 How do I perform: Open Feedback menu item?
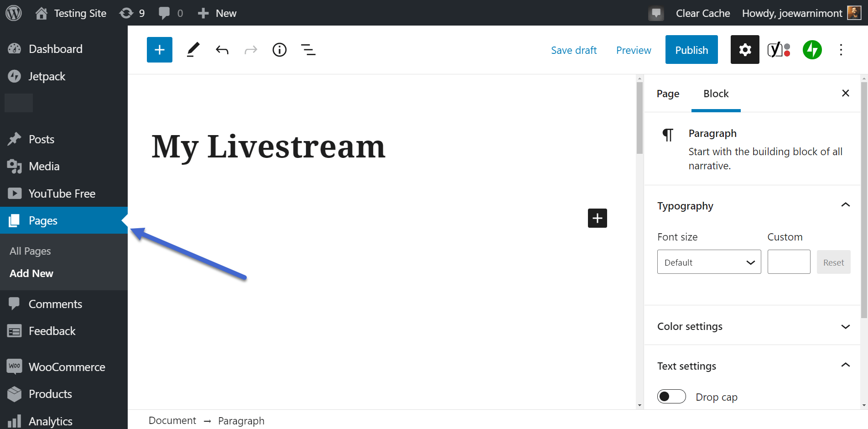[64, 331]
